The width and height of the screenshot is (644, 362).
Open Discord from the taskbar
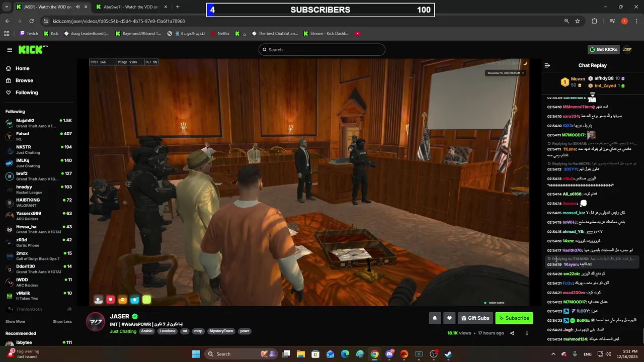click(x=389, y=354)
